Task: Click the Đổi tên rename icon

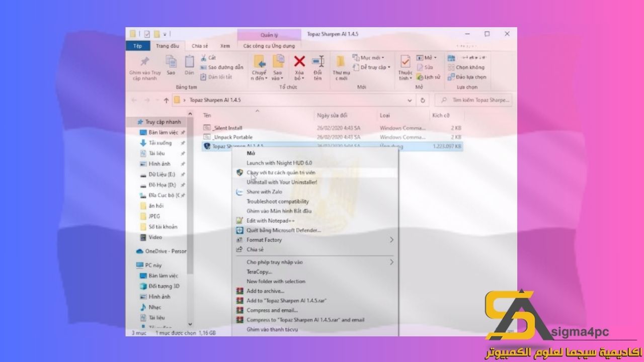Action: point(318,61)
